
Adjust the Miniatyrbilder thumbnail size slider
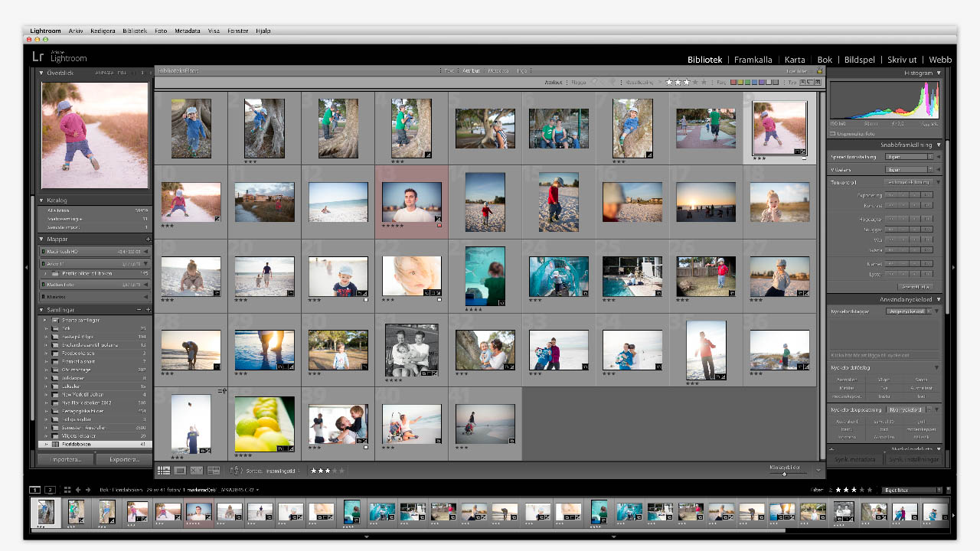pyautogui.click(x=784, y=474)
